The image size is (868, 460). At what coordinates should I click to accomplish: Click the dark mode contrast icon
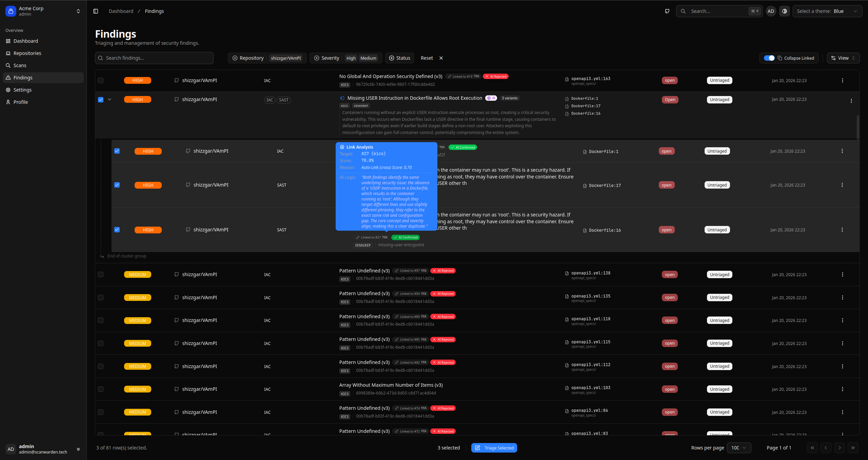pos(784,11)
